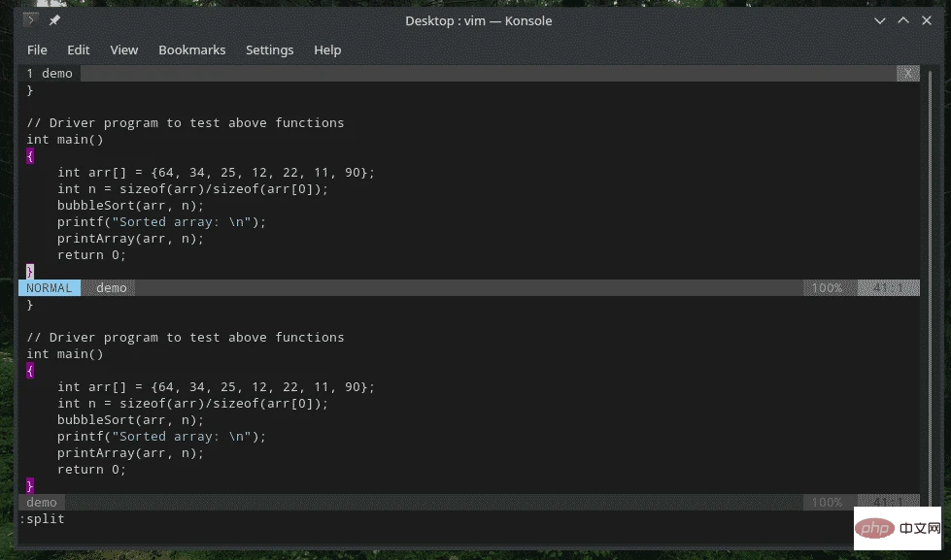
Task: Show the Help menu
Action: coord(327,49)
